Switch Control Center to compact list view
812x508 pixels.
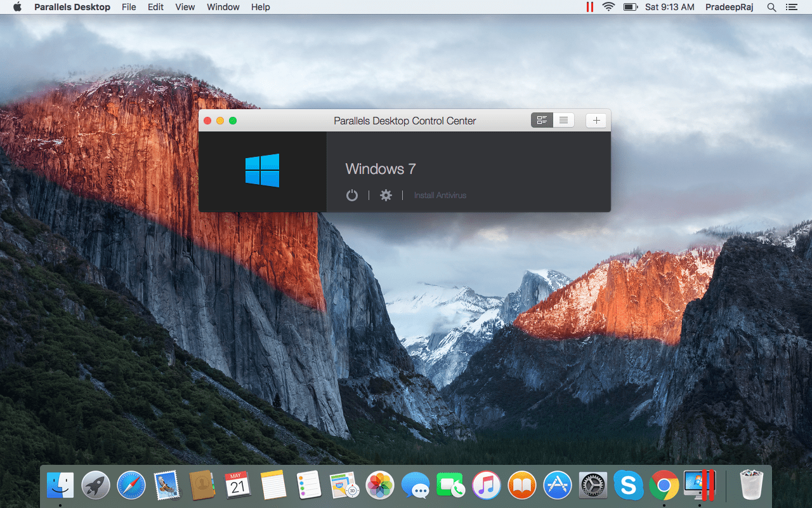(x=563, y=120)
